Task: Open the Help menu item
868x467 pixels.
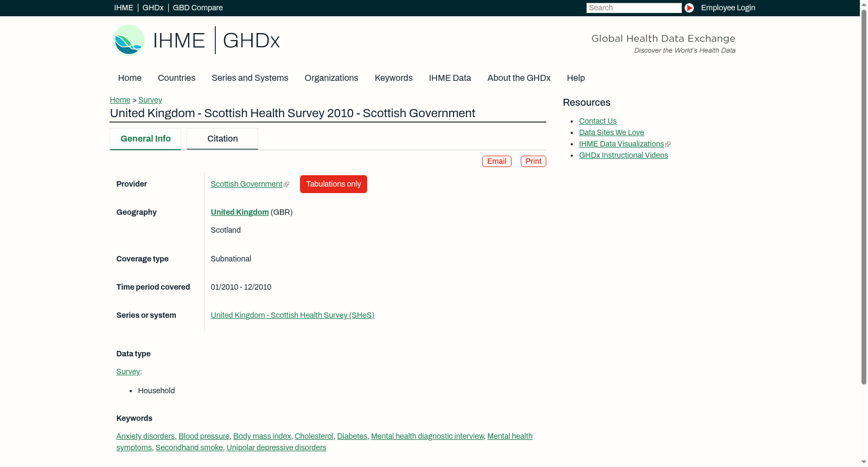Action: pos(576,78)
